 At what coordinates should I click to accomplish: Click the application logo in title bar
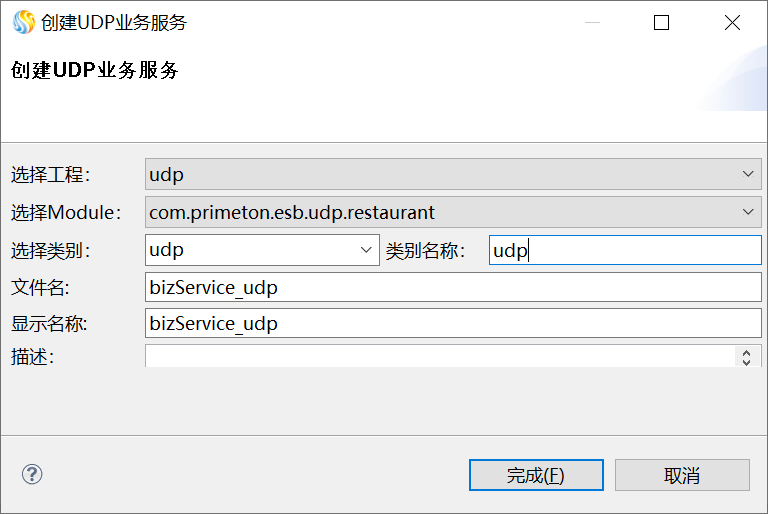(22, 22)
